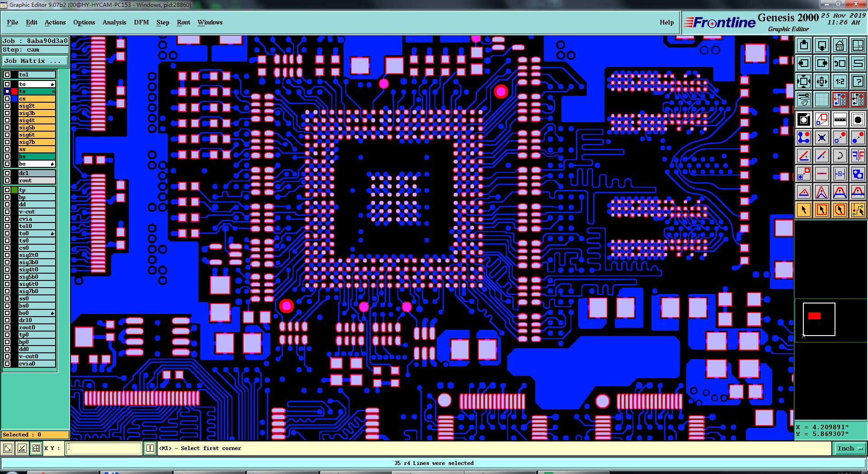
Task: Click the blue color swatch of layer cs
Action: (x=14, y=99)
